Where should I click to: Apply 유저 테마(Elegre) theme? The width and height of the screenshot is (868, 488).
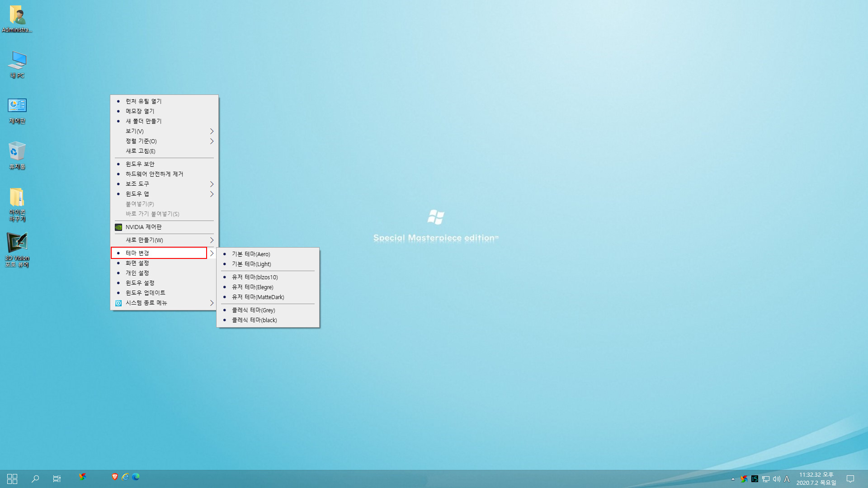point(268,287)
